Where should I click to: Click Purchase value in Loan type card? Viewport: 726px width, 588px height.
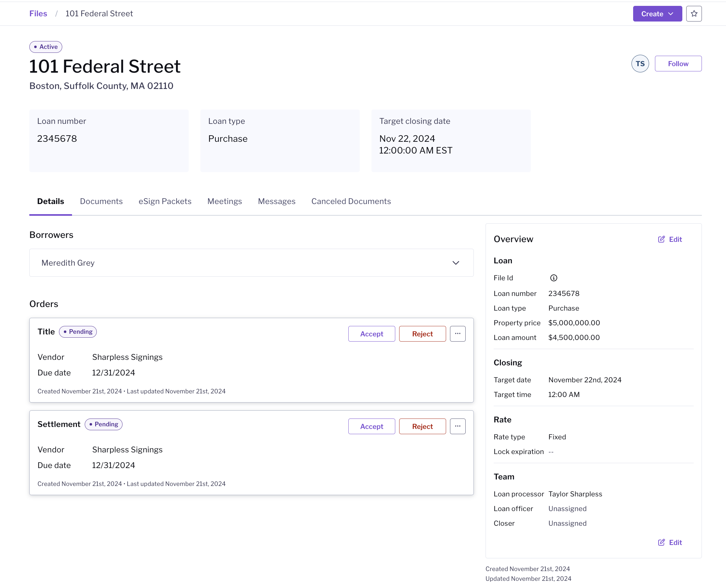(x=227, y=139)
